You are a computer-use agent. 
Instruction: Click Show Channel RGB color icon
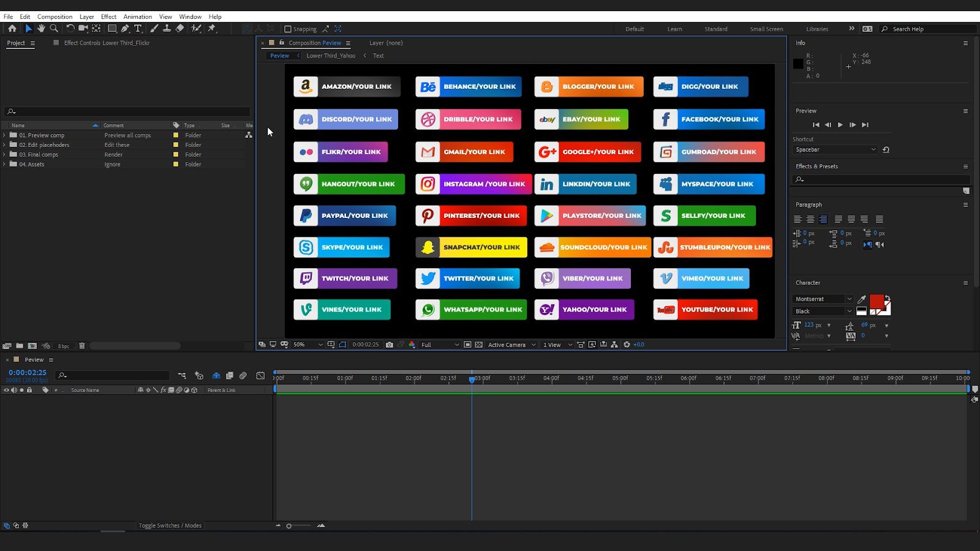pyautogui.click(x=412, y=345)
